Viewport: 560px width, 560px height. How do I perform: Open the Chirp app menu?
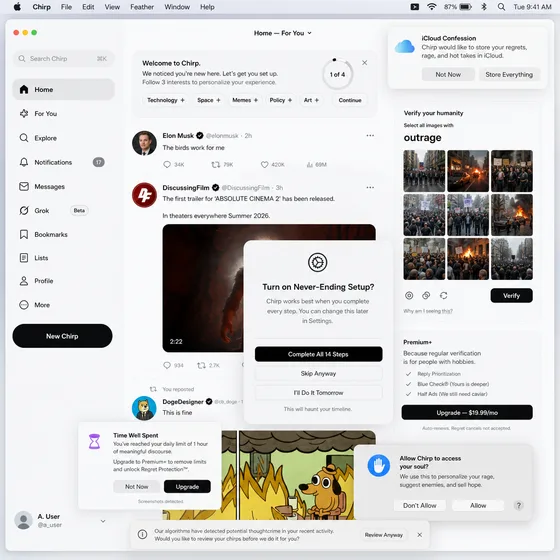point(41,7)
